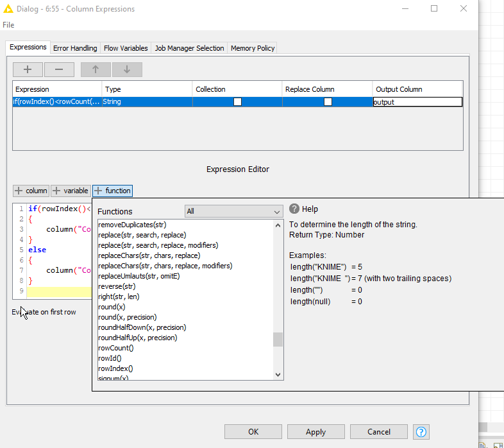Select rowId() function
This screenshot has height=448, width=504.
coord(185,359)
